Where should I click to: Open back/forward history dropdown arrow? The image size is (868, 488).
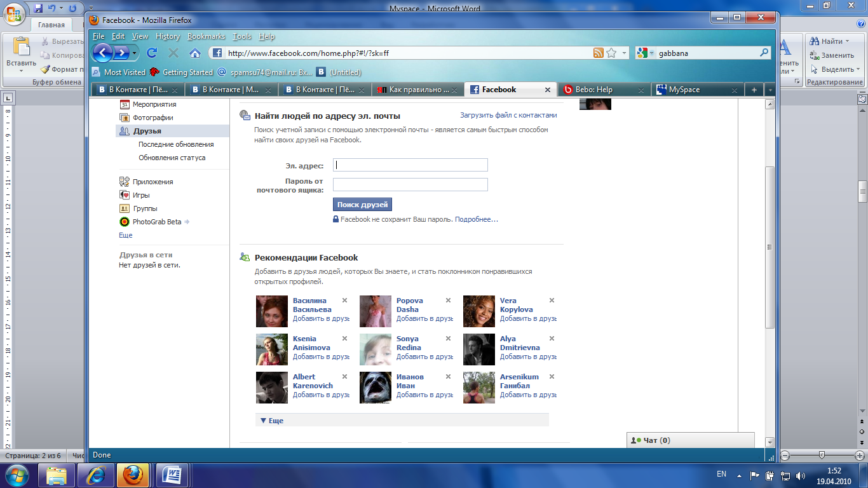[x=135, y=53]
